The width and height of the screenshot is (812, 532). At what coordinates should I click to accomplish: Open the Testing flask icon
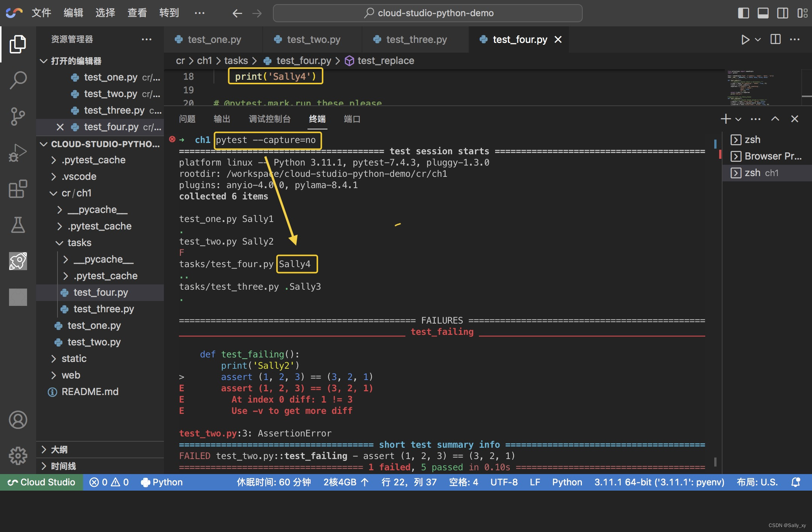point(18,225)
